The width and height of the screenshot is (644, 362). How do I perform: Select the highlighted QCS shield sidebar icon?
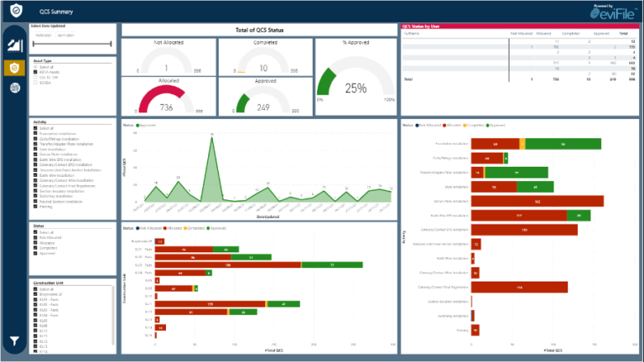[13, 68]
